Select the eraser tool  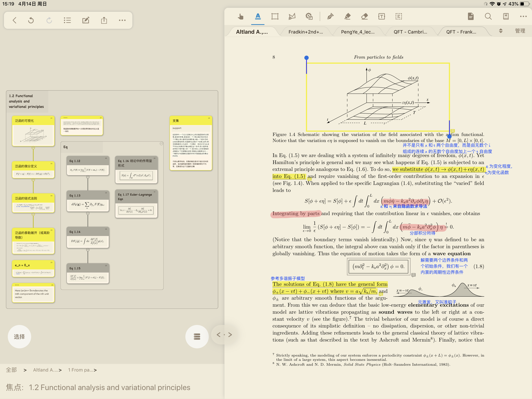coord(364,17)
